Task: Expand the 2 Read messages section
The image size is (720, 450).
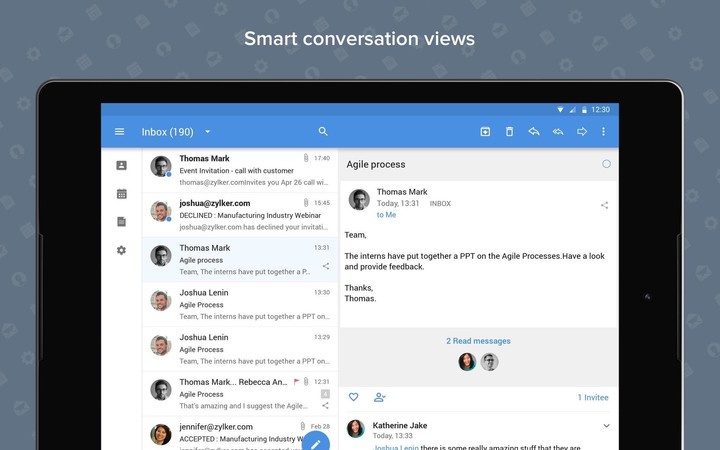Action: coord(478,341)
